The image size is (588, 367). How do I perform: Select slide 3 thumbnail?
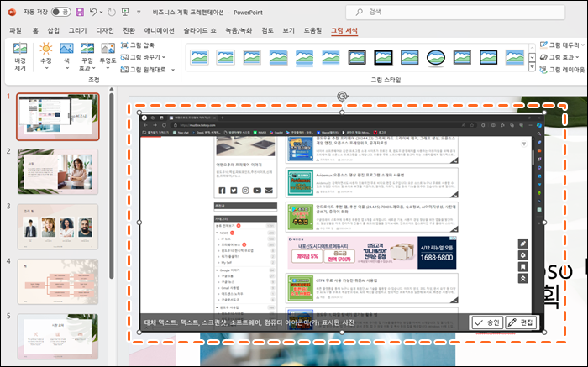58,227
